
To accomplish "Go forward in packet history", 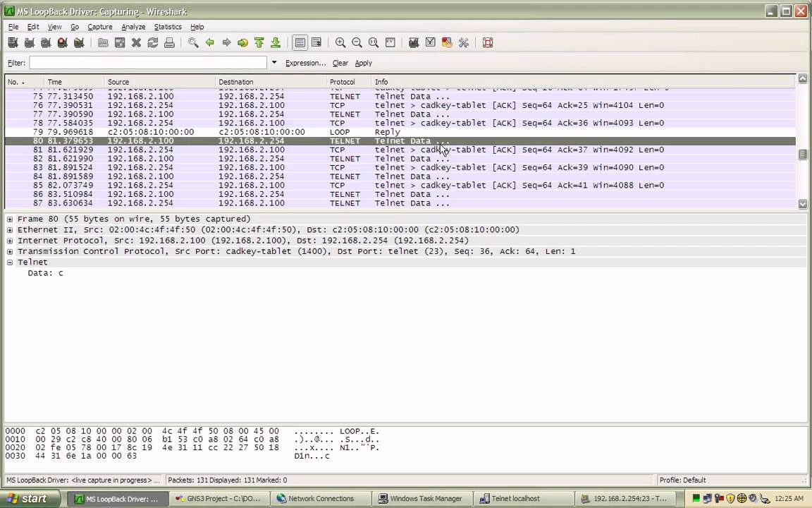I will [x=226, y=43].
